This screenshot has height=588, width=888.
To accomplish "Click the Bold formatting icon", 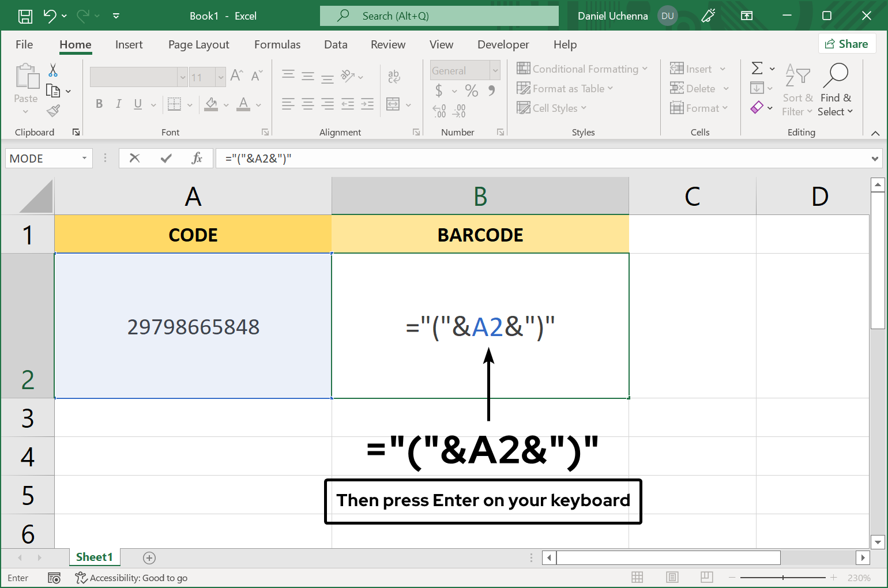I will click(99, 104).
